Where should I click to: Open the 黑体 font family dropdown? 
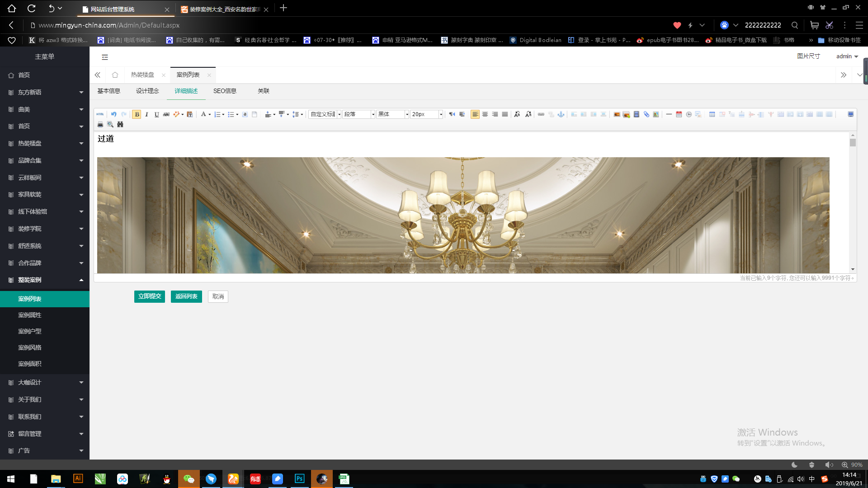coord(392,114)
